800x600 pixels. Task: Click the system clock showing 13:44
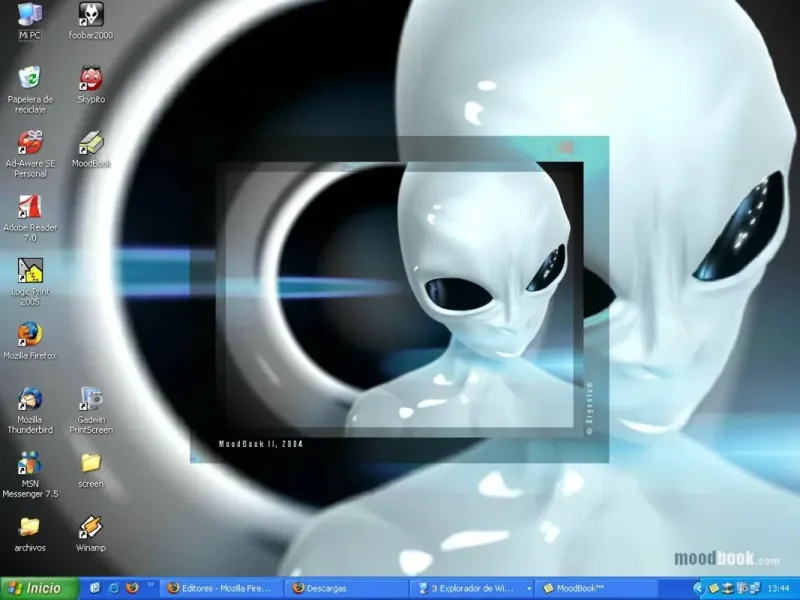click(778, 589)
